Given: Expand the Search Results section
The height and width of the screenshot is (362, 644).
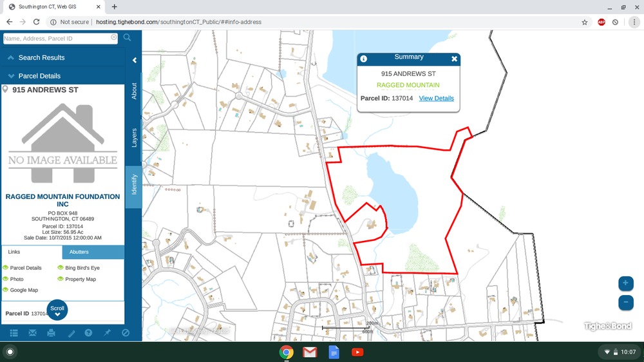Looking at the screenshot, I should click(41, 57).
